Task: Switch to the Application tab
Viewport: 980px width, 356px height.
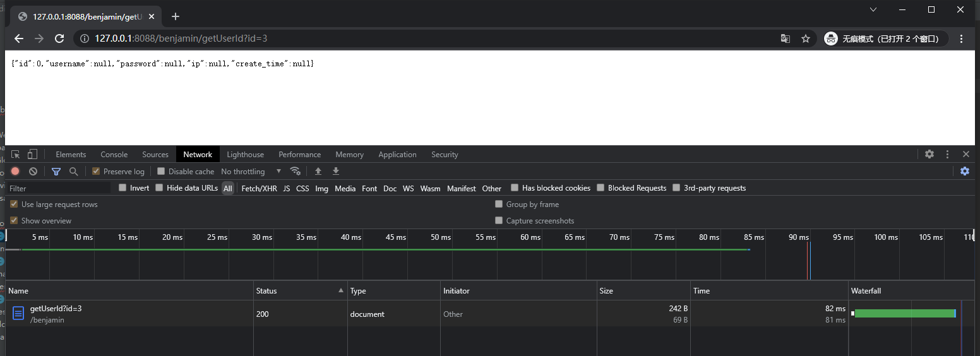Action: point(397,154)
